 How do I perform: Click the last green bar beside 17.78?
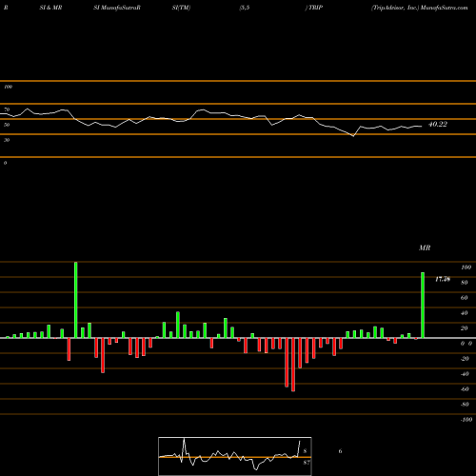423,306
